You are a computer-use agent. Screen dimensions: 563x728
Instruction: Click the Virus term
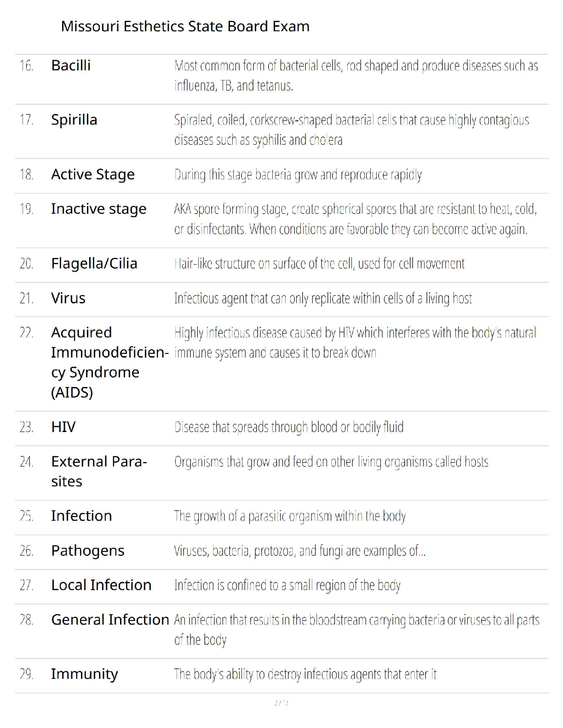click(x=68, y=298)
